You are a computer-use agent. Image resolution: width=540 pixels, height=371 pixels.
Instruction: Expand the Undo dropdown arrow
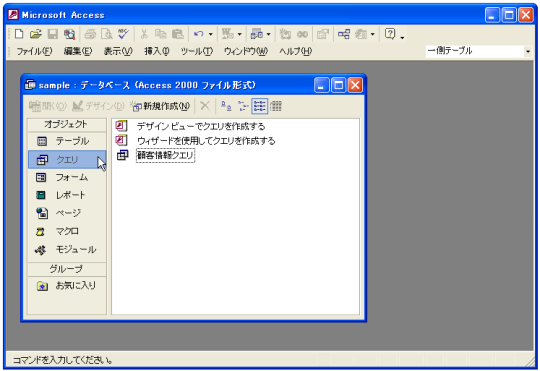pos(210,34)
